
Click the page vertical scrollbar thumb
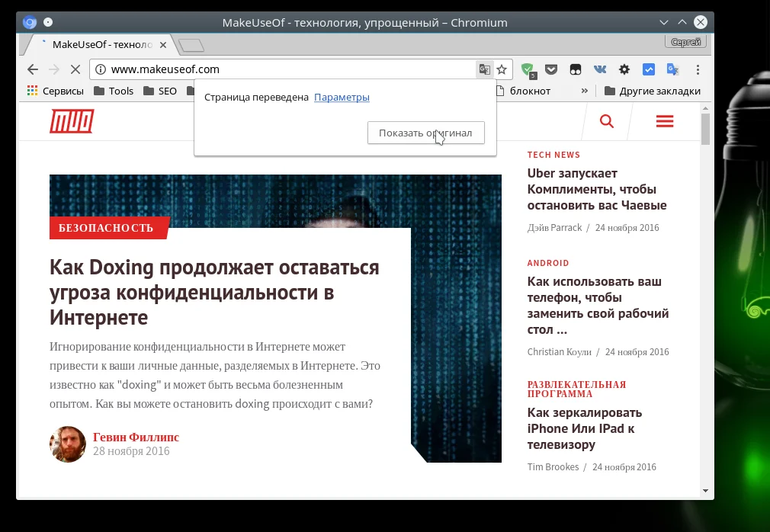705,129
